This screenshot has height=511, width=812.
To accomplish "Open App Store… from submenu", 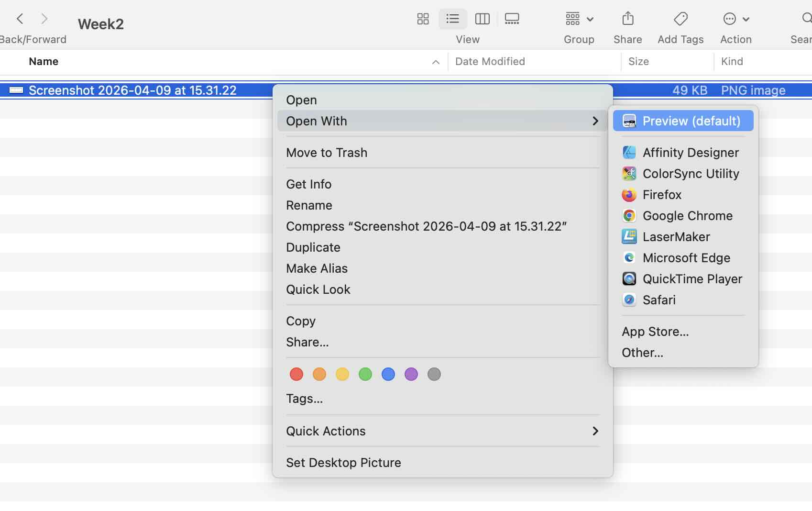I will (x=655, y=332).
